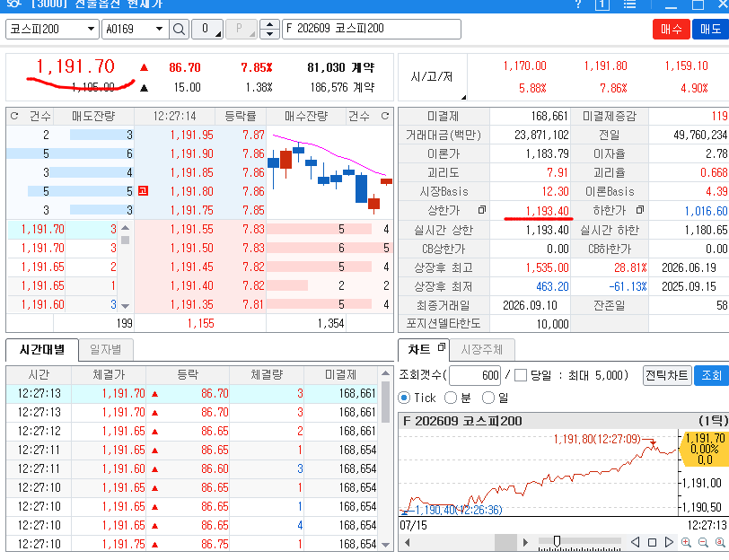The image size is (729, 560).
Task: Click the 이론가 value 1,183.79
Action: pos(548,153)
